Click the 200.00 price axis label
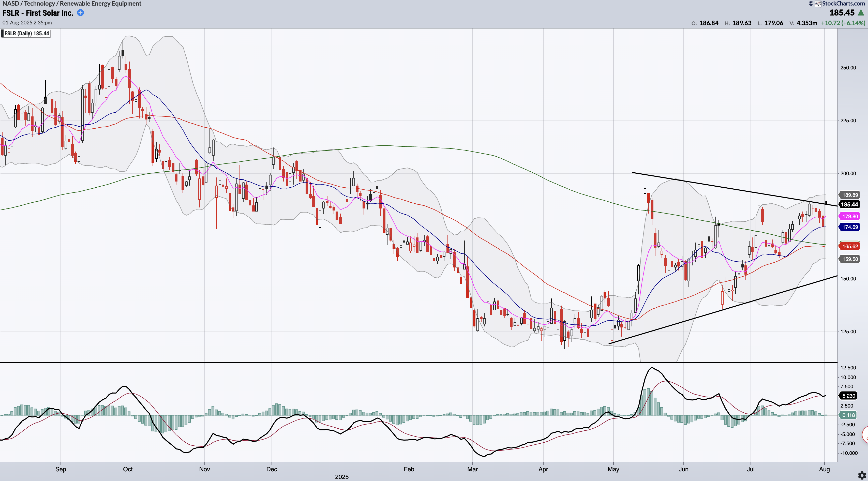 tap(848, 173)
